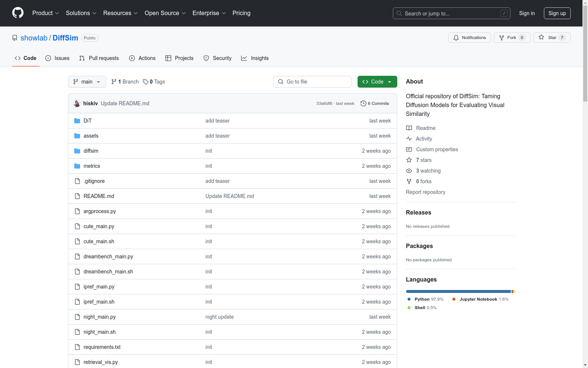Click the Releases heading link

(419, 212)
